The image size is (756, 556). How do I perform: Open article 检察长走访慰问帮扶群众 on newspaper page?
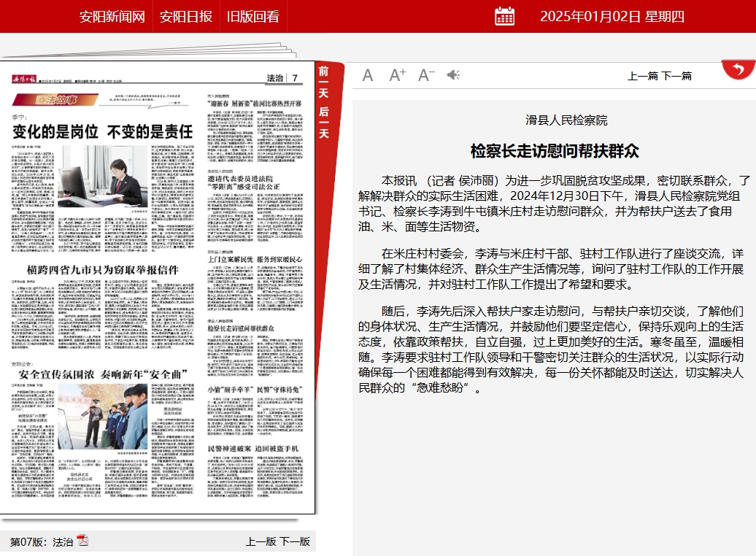point(241,328)
